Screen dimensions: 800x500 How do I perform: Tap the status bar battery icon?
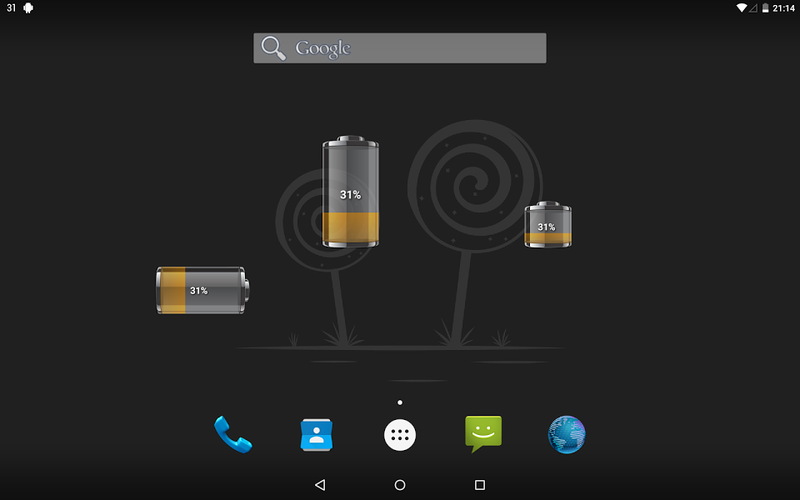765,8
